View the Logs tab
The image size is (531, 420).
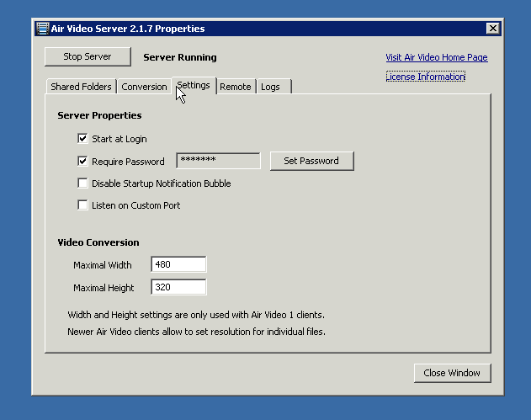click(273, 87)
